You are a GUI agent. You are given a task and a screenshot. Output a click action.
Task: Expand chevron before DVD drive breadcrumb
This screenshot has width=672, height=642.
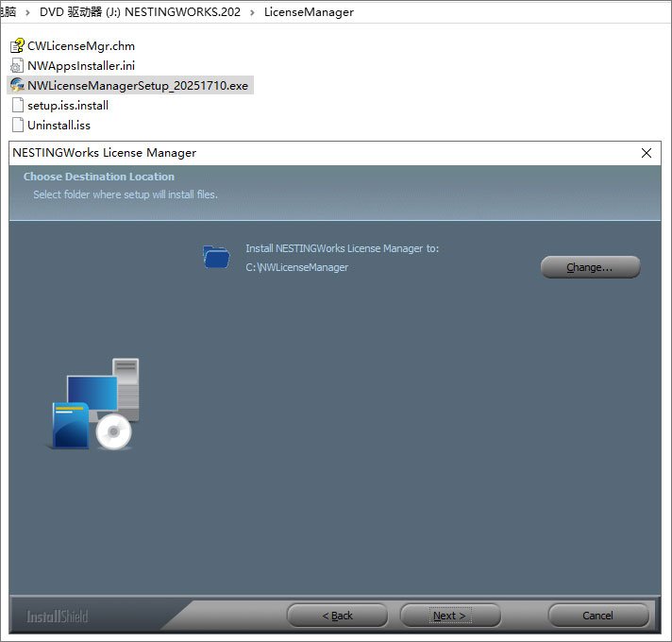pos(28,12)
